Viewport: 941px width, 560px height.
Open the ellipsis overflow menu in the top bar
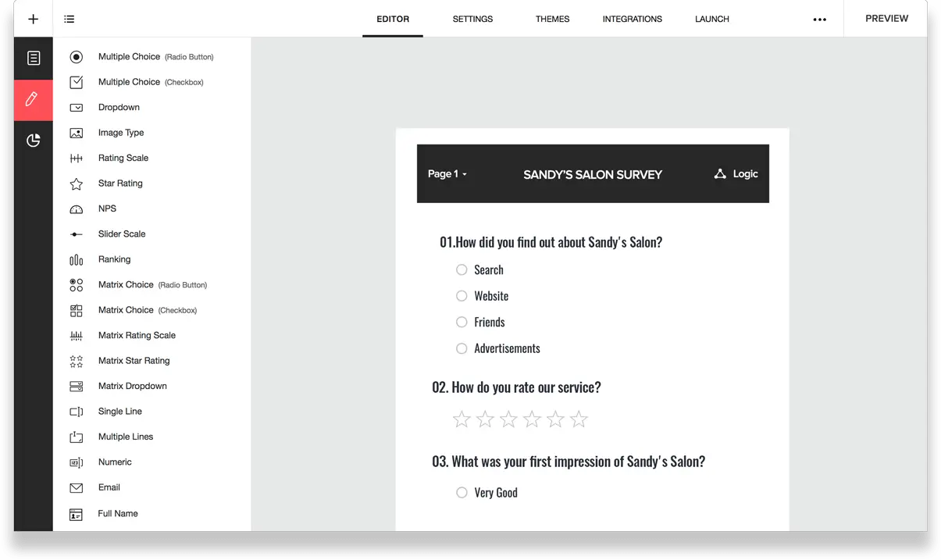pos(819,18)
